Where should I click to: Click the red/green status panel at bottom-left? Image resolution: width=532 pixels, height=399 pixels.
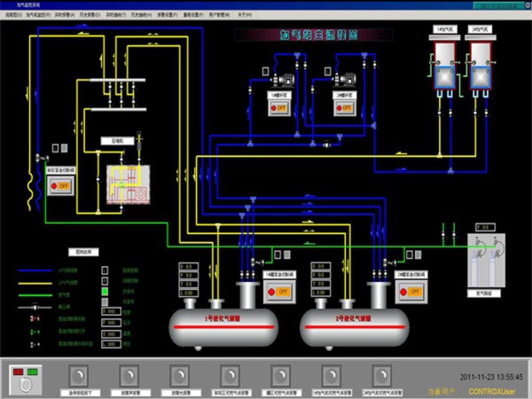pos(27,378)
